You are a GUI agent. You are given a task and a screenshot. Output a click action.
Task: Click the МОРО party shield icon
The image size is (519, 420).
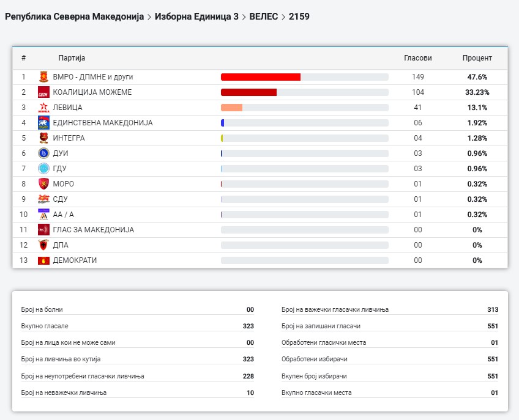[x=43, y=184]
